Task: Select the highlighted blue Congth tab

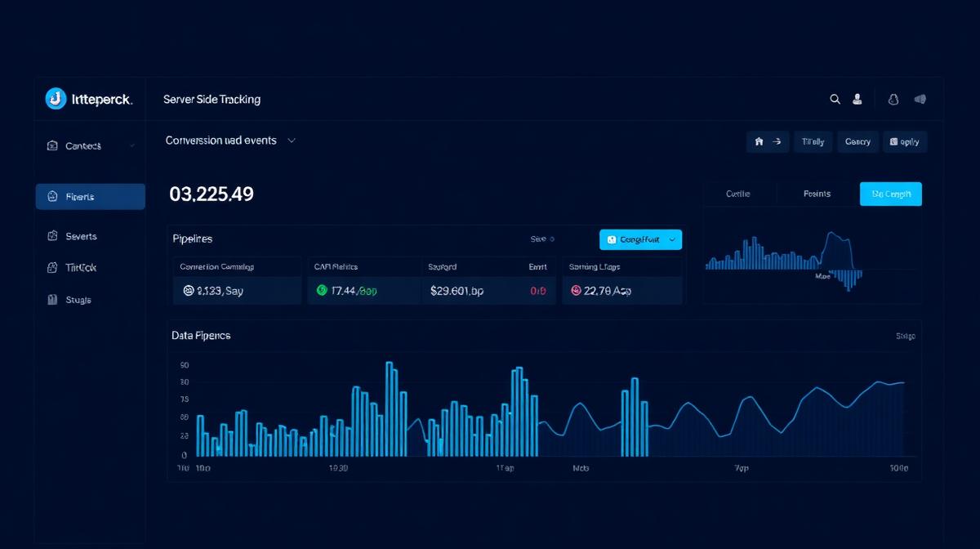Action: [890, 194]
